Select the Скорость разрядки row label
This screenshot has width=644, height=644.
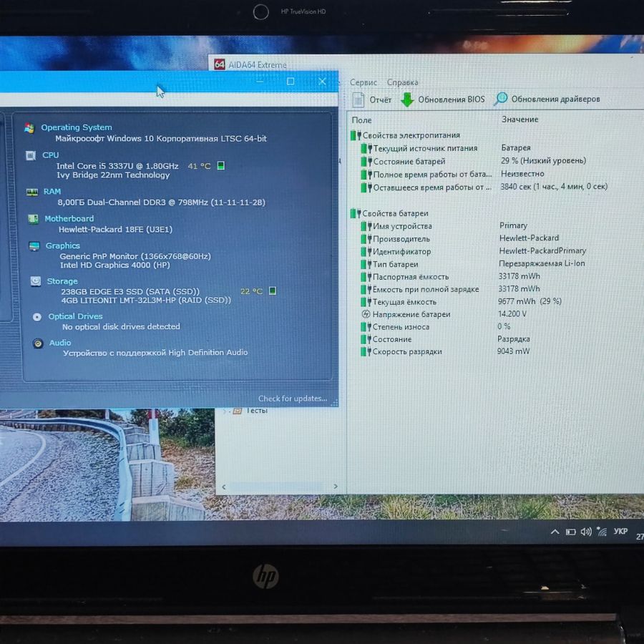pyautogui.click(x=407, y=351)
